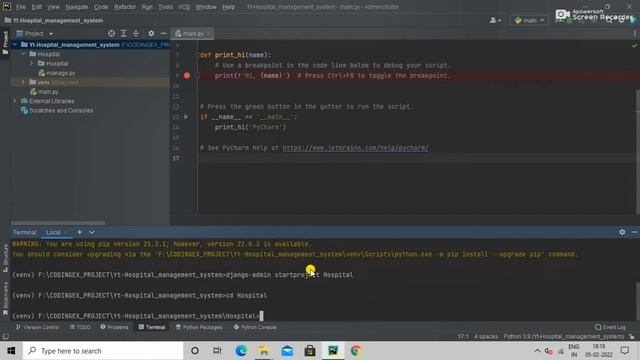Viewport: 640px width, 360px height.
Task: Open the File menu
Action: point(20,7)
